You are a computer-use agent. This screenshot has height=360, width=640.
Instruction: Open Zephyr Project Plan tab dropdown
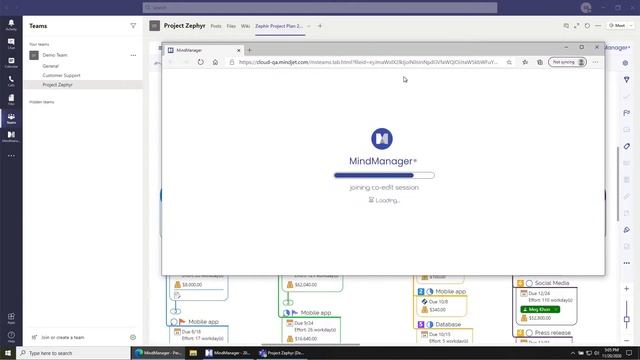pos(309,26)
